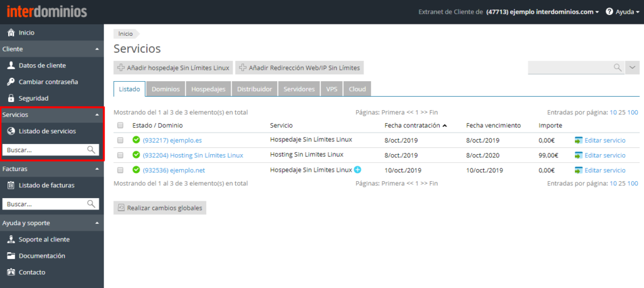
Task: Switch to the Servidores tab
Action: point(299,89)
